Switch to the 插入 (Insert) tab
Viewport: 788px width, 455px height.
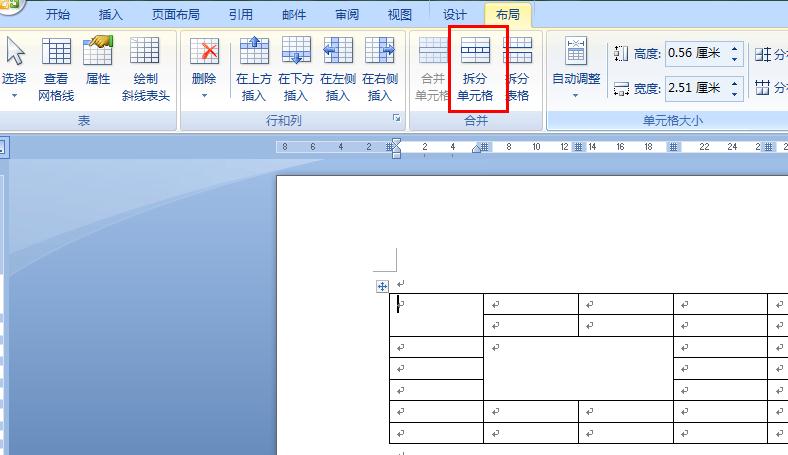coord(111,15)
